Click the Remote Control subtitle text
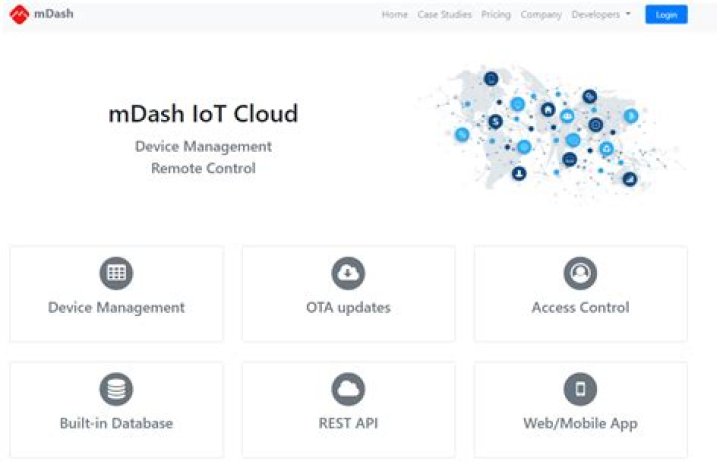This screenshot has height=474, width=720. 203,168
